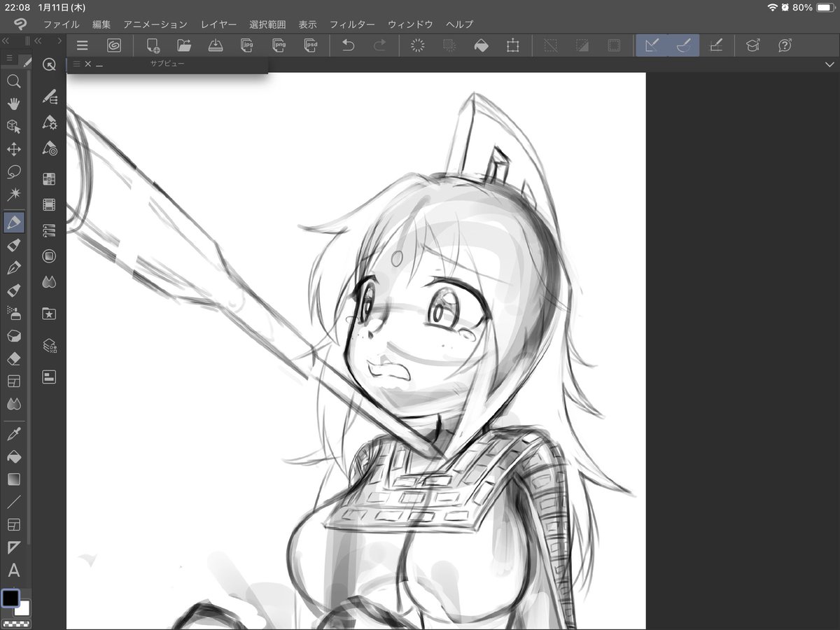Image resolution: width=840 pixels, height=630 pixels.
Task: Collapse the second palette dock double chevron
Action: coord(38,41)
